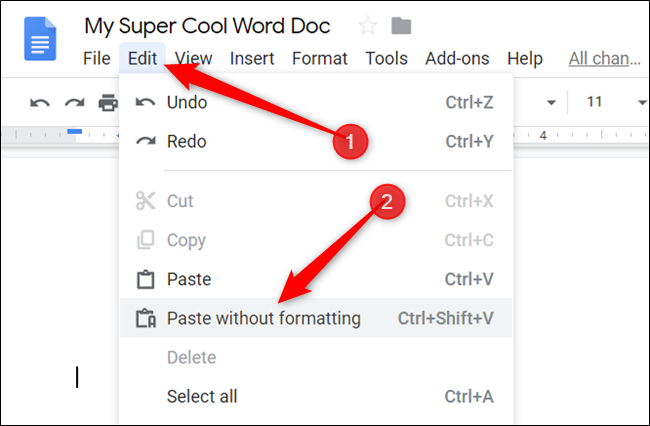This screenshot has height=426, width=650.
Task: Click the blue Google Docs home icon
Action: click(40, 40)
